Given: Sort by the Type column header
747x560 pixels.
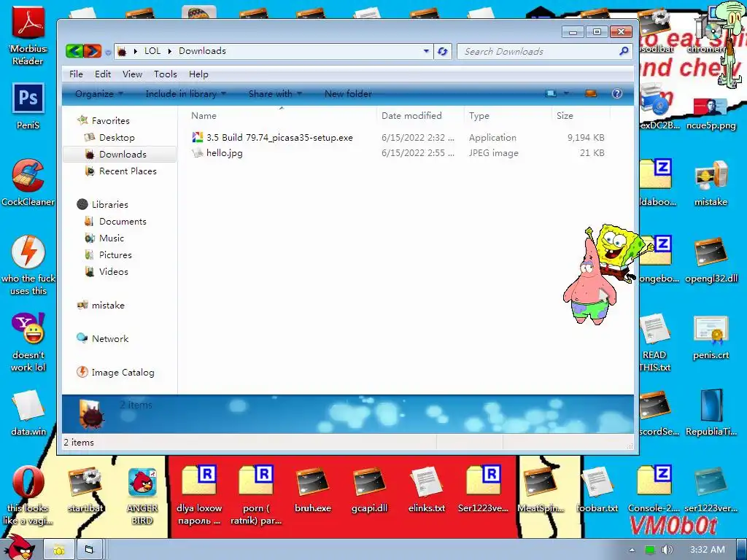Looking at the screenshot, I should 507,115.
